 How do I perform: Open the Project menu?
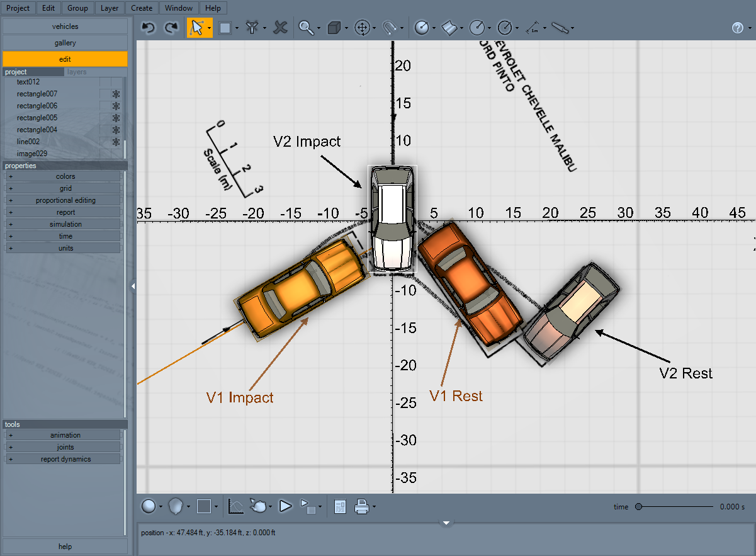pyautogui.click(x=18, y=8)
